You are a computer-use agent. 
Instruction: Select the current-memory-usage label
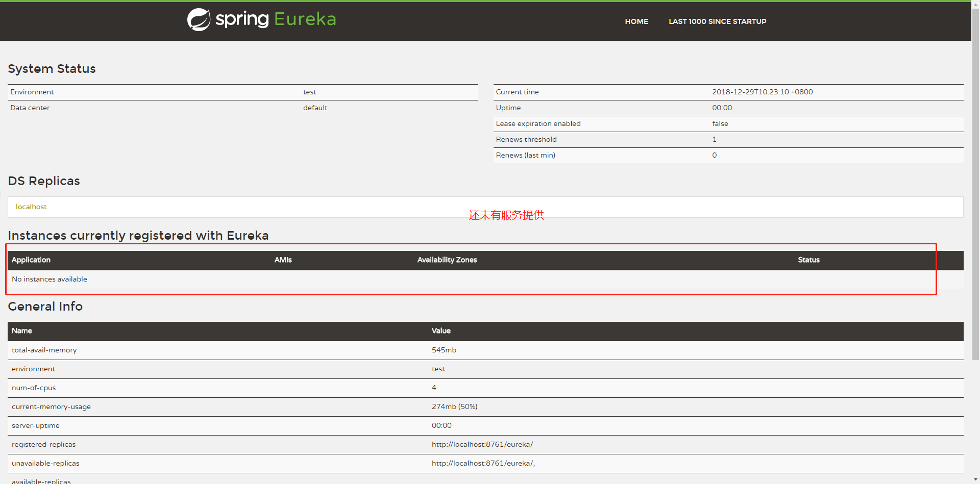coord(51,406)
